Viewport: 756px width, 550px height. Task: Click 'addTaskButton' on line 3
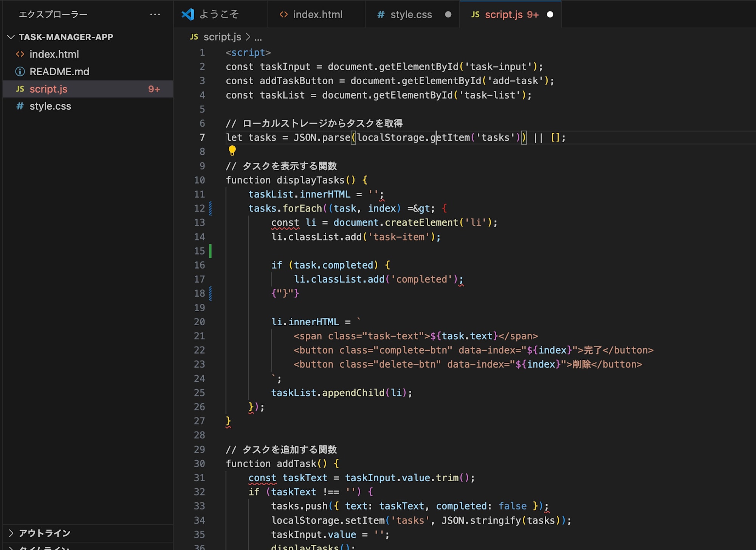[296, 81]
